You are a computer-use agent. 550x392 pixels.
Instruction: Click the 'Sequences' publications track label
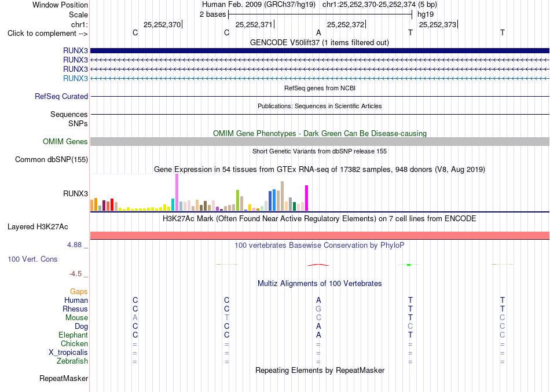[x=69, y=115]
